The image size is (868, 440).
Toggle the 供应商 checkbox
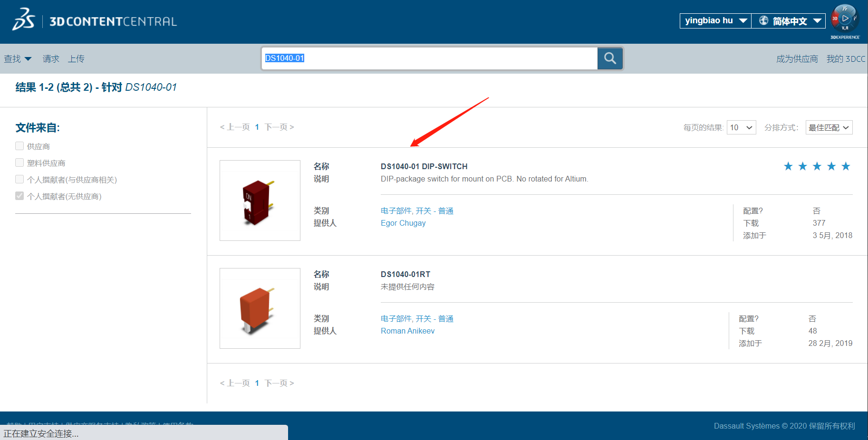(x=19, y=146)
